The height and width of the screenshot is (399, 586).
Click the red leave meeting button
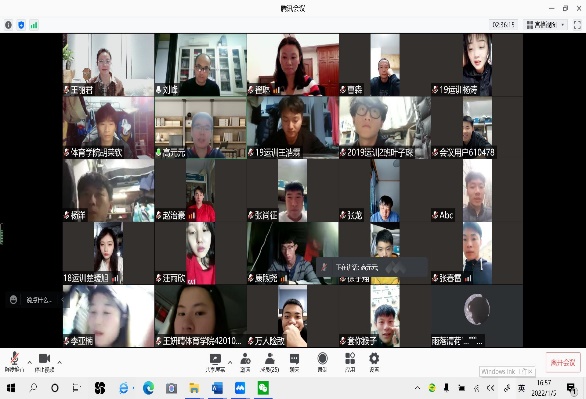tap(563, 362)
